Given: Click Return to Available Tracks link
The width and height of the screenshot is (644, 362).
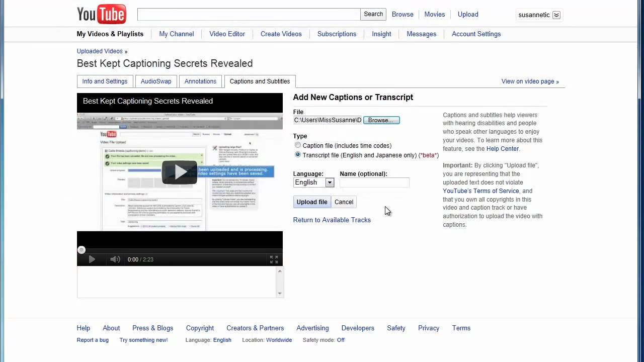Looking at the screenshot, I should click(332, 220).
